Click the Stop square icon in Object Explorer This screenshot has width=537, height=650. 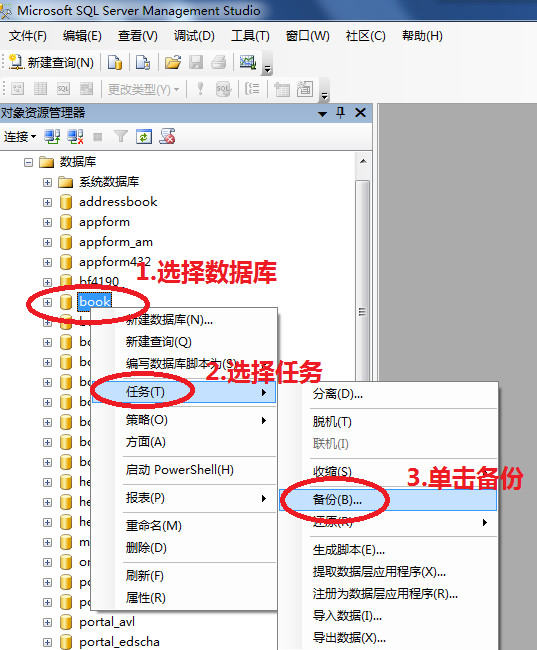(x=98, y=137)
